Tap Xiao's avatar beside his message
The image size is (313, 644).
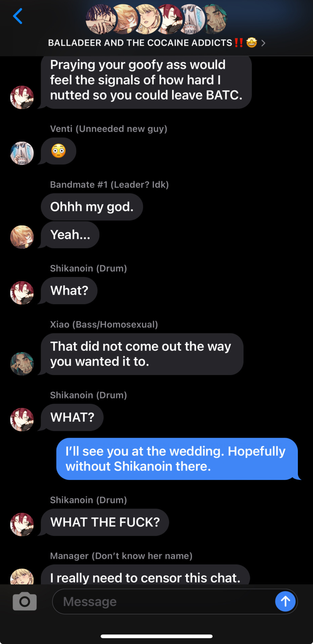[22, 364]
